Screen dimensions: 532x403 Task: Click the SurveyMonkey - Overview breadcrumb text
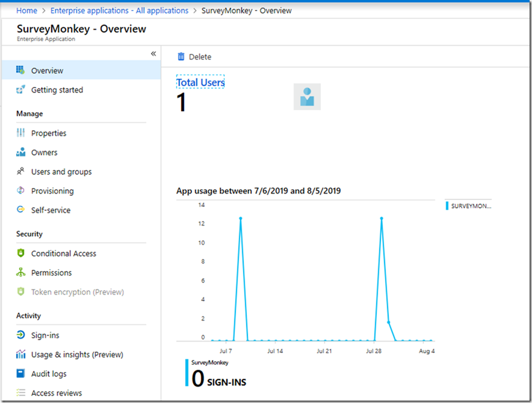pos(247,10)
